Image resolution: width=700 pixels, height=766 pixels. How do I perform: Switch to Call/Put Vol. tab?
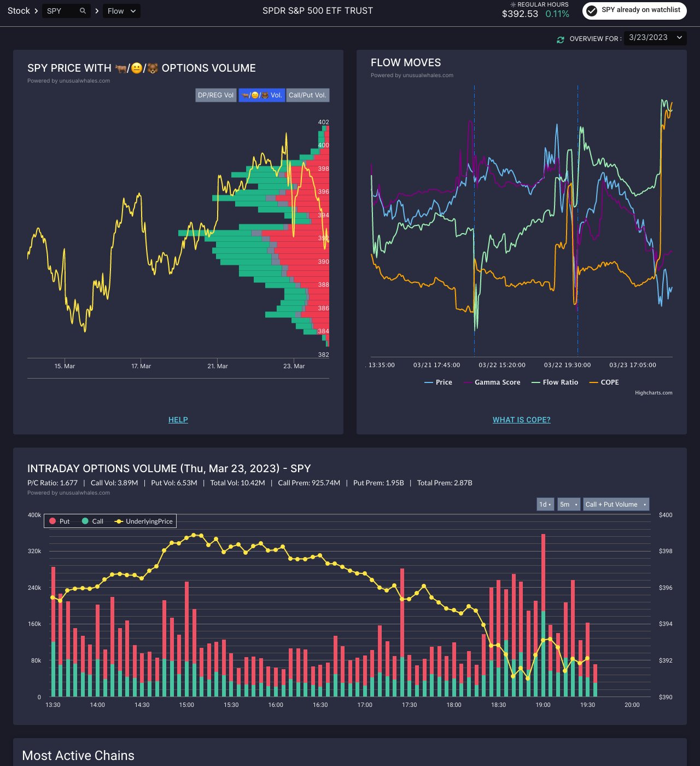pyautogui.click(x=307, y=95)
